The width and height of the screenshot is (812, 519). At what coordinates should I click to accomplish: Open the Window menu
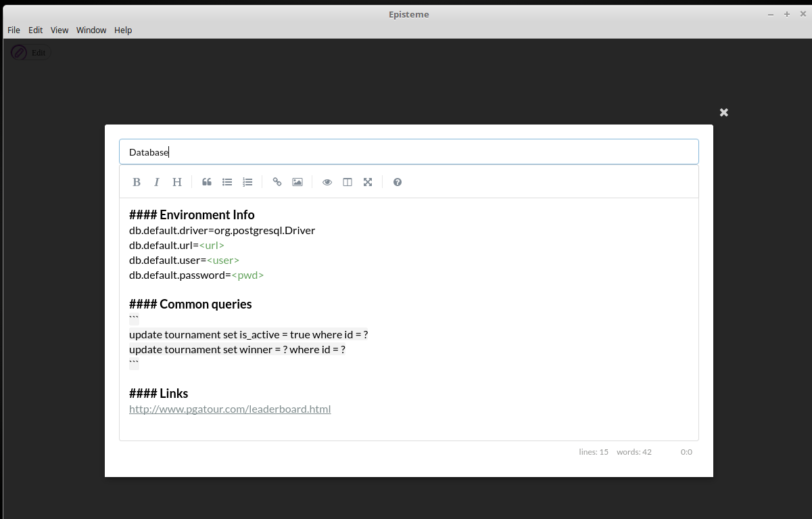pyautogui.click(x=91, y=30)
